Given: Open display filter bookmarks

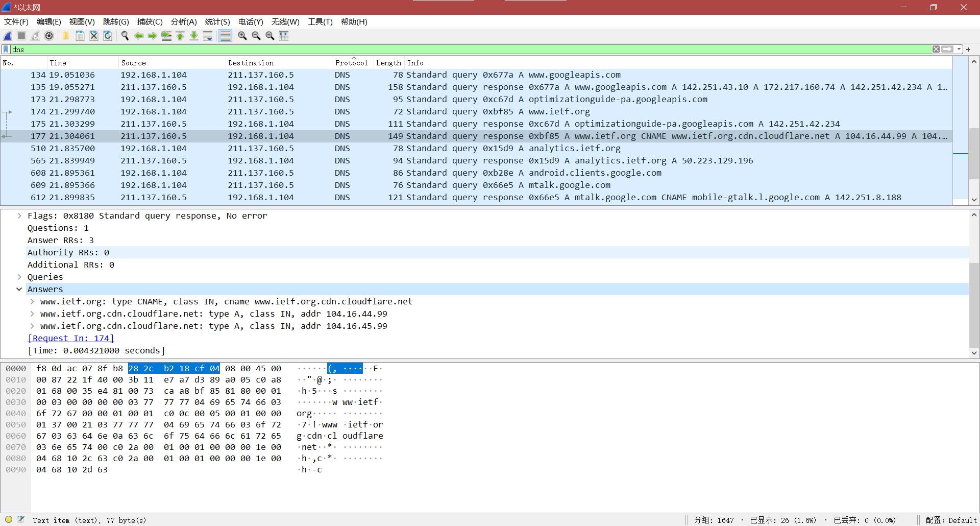Looking at the screenshot, I should pos(6,49).
